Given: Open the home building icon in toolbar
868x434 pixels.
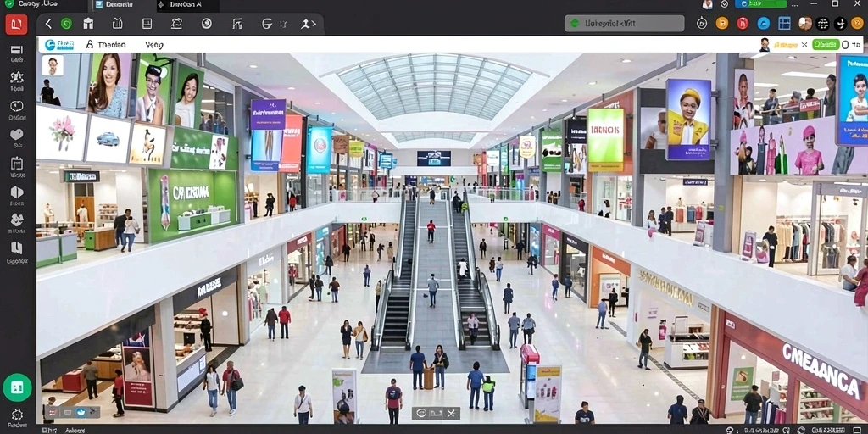Looking at the screenshot, I should [88, 23].
